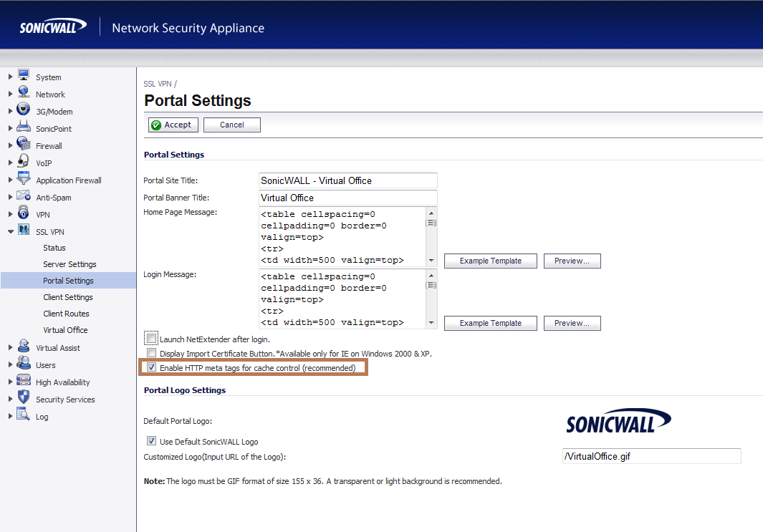The image size is (763, 532).
Task: Expand the Anti-Spam tree arrow
Action: pyautogui.click(x=10, y=197)
